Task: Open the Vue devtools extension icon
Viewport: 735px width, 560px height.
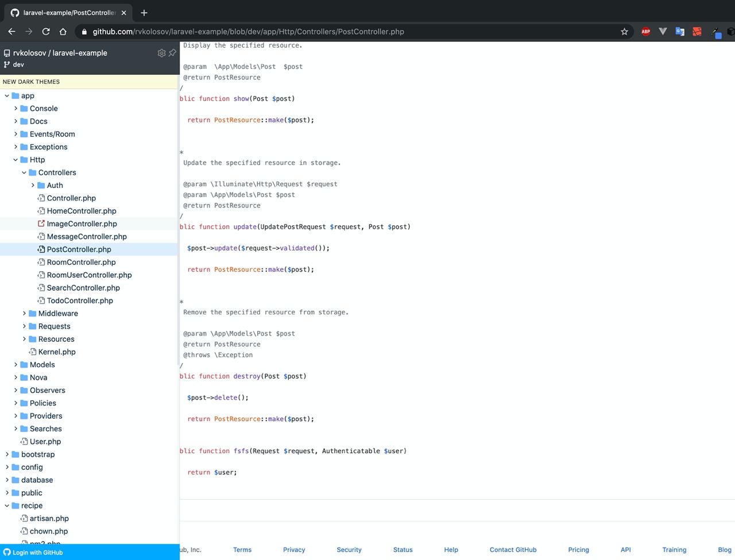Action: (x=663, y=32)
